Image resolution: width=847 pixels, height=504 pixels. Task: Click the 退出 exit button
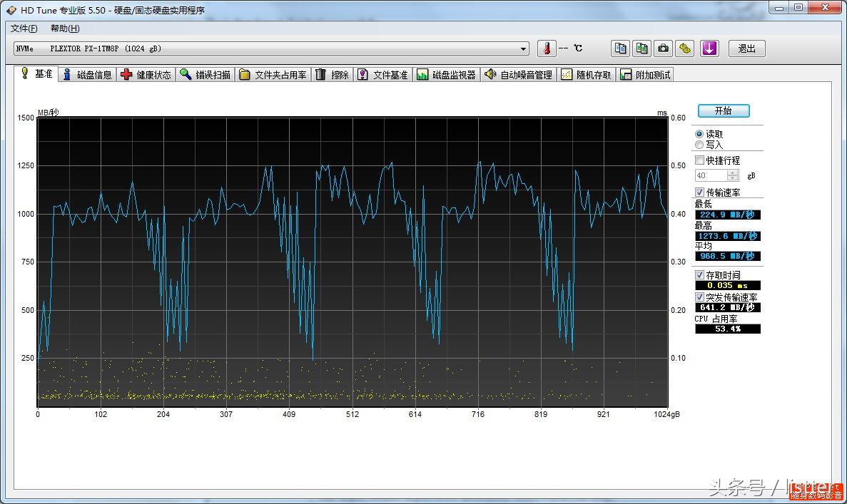(746, 48)
